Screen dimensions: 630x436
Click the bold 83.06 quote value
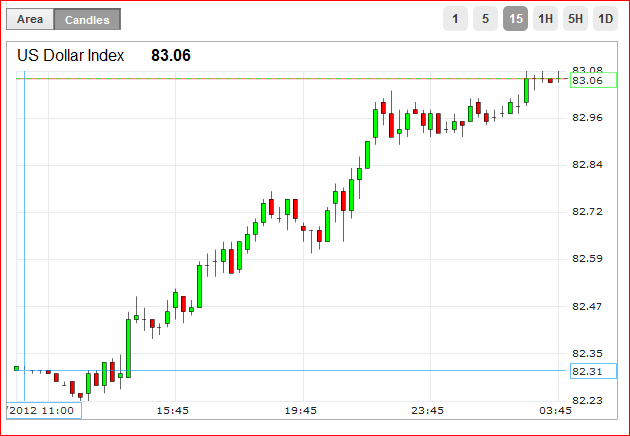click(171, 55)
